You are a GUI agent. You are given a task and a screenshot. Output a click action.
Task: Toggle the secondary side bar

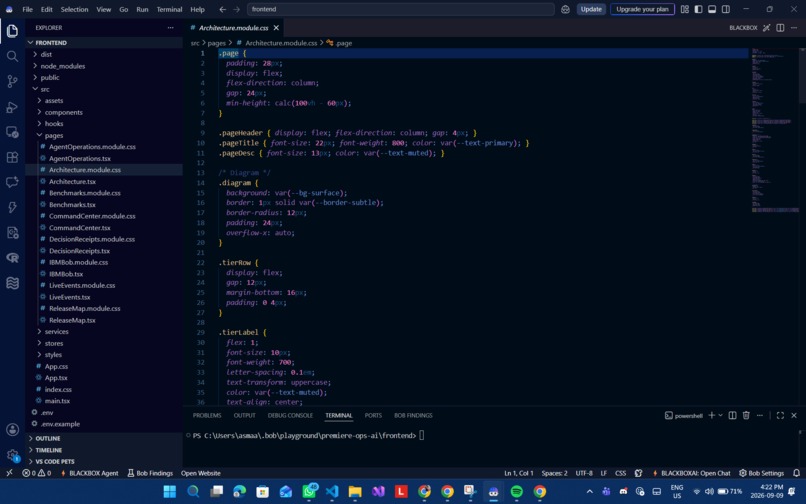pos(726,9)
